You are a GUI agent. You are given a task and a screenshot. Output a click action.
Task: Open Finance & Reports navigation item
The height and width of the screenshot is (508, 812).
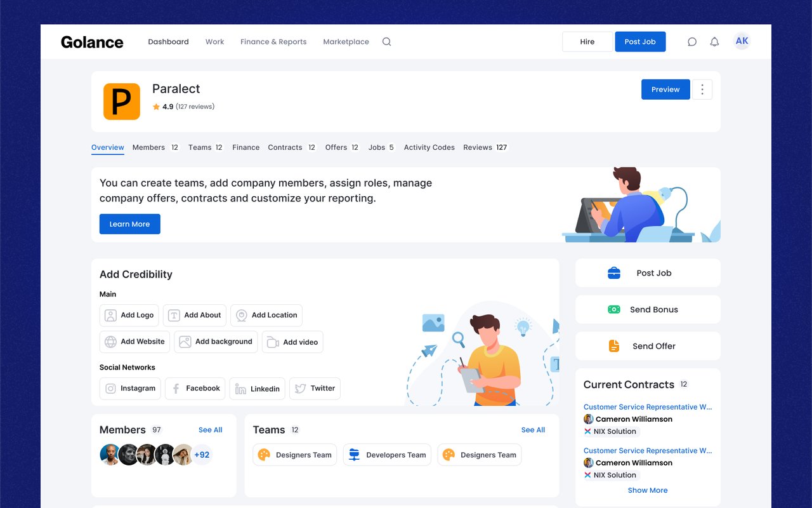273,42
